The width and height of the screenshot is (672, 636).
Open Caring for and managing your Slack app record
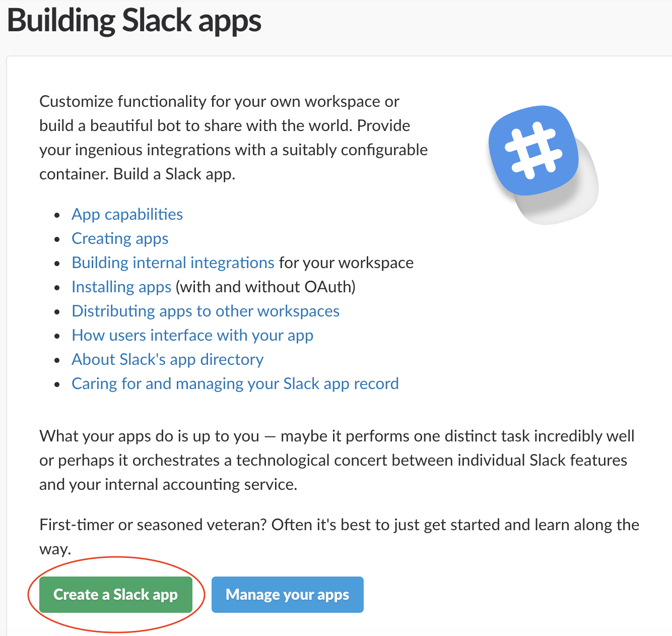coord(235,384)
